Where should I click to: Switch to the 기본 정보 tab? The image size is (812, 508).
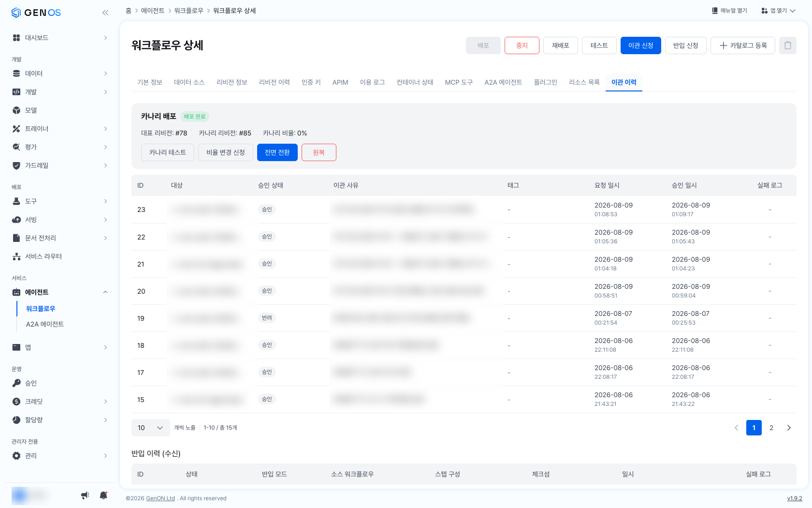coord(150,82)
